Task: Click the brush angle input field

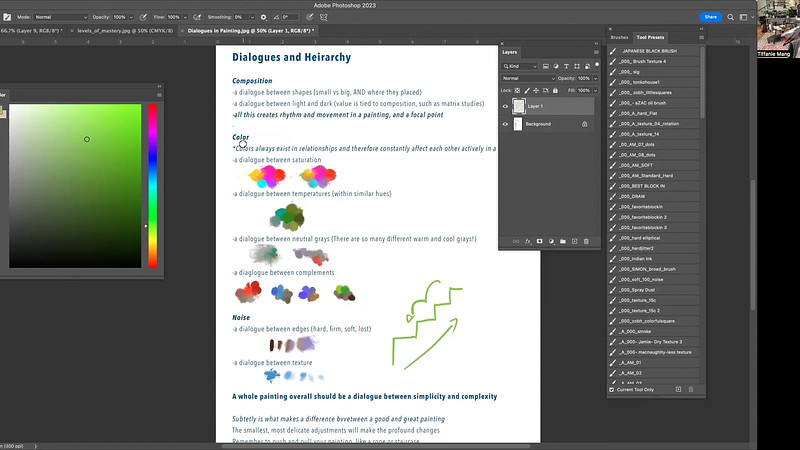Action: (290, 17)
